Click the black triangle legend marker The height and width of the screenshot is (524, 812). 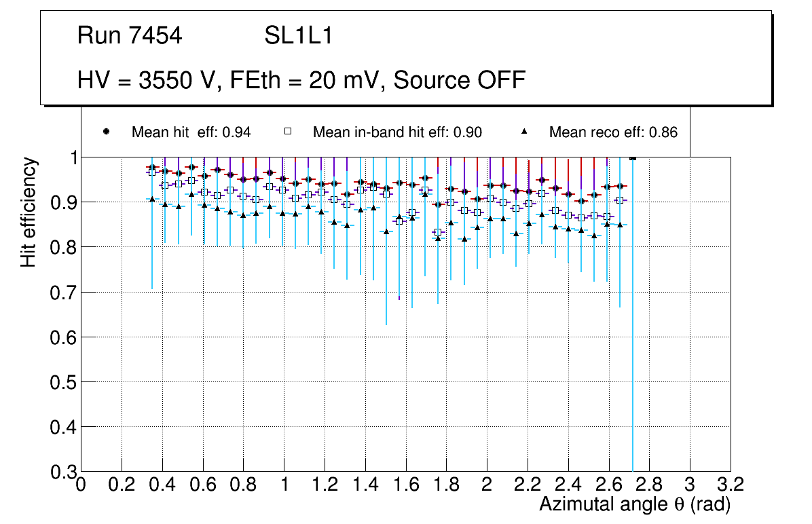click(523, 132)
